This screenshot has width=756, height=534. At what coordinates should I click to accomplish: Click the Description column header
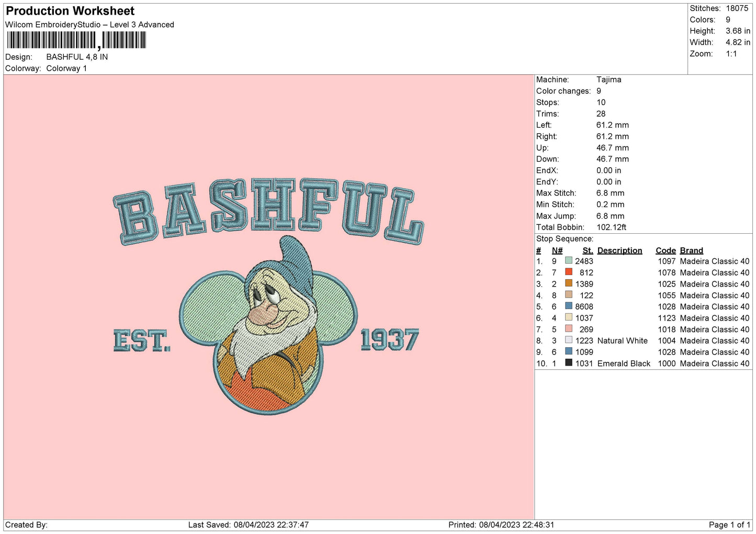click(x=619, y=251)
